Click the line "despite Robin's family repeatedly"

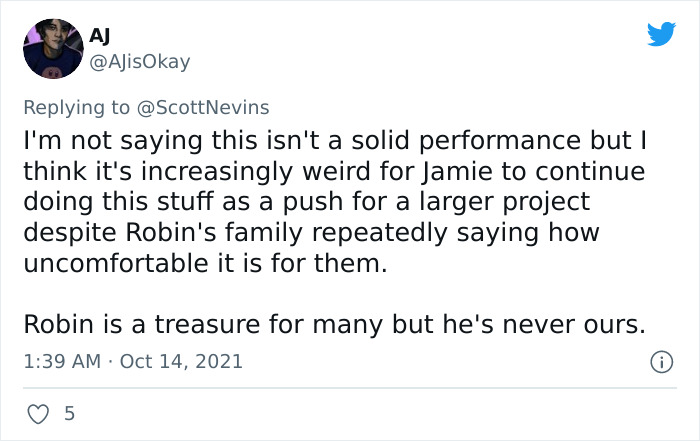point(312,233)
